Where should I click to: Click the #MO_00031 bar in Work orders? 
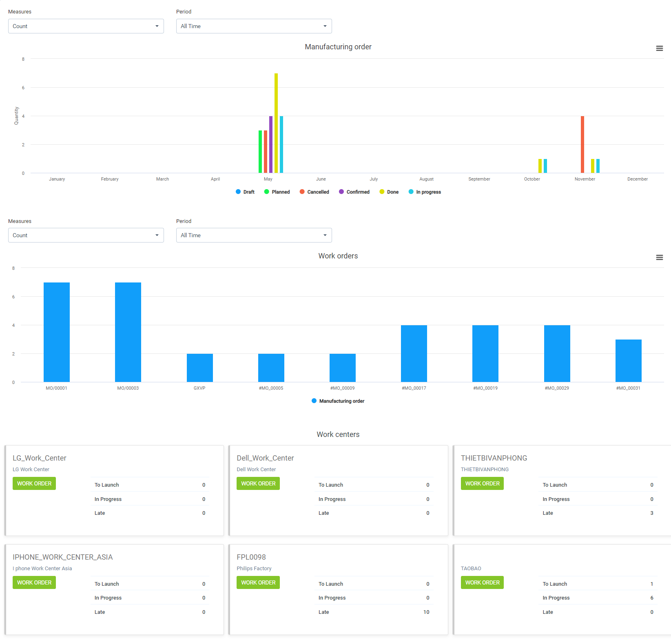(x=629, y=361)
